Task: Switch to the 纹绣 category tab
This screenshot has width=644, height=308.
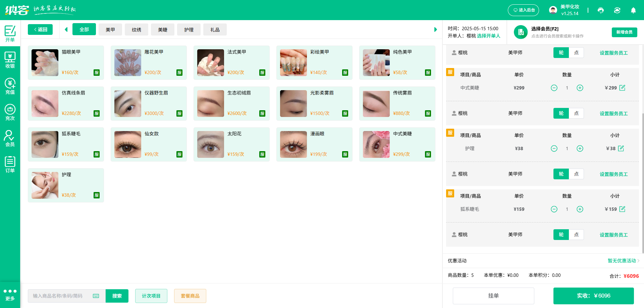Action: (137, 29)
